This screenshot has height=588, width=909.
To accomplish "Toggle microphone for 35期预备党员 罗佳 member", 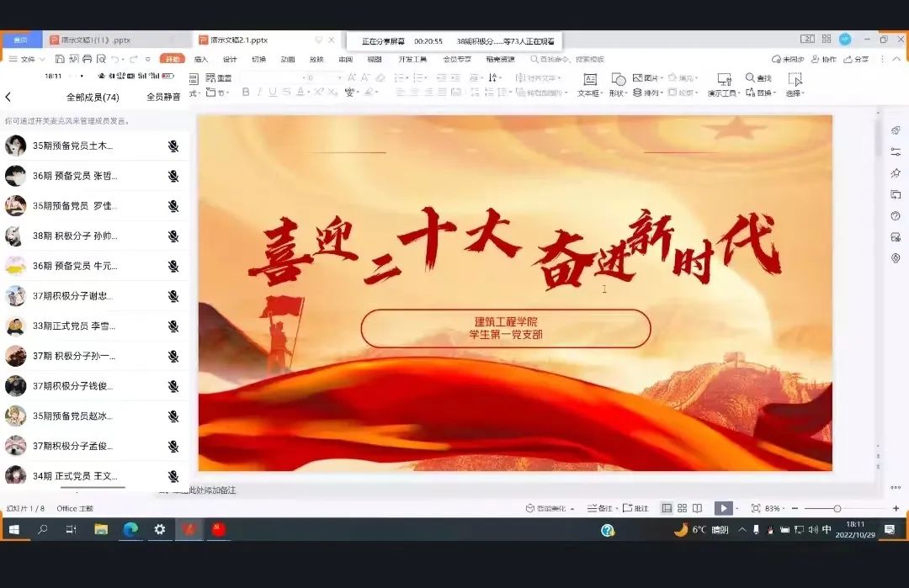I will click(173, 206).
